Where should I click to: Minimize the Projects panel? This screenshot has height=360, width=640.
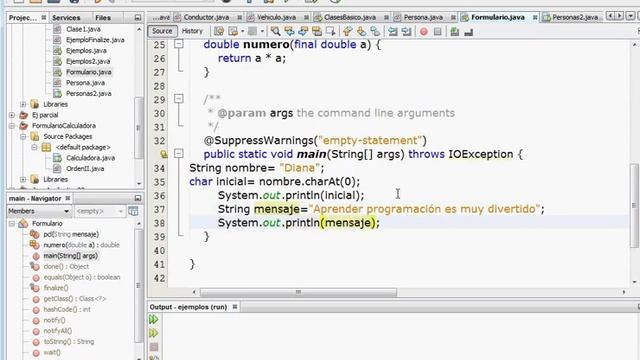tap(138, 18)
